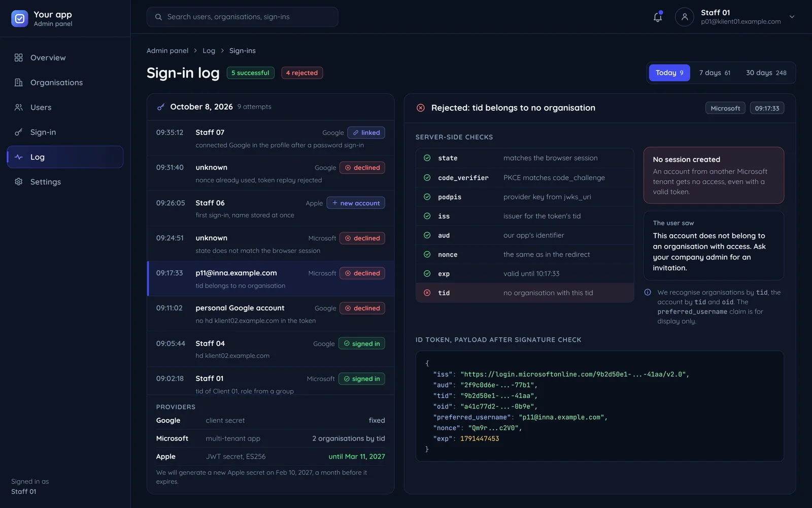Click declined badge on personal Google account row
Screen dimensions: 812x508
pyautogui.click(x=362, y=308)
